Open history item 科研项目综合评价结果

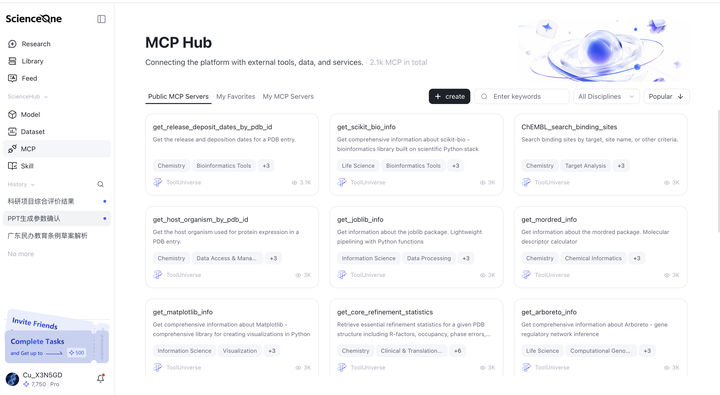point(57,201)
